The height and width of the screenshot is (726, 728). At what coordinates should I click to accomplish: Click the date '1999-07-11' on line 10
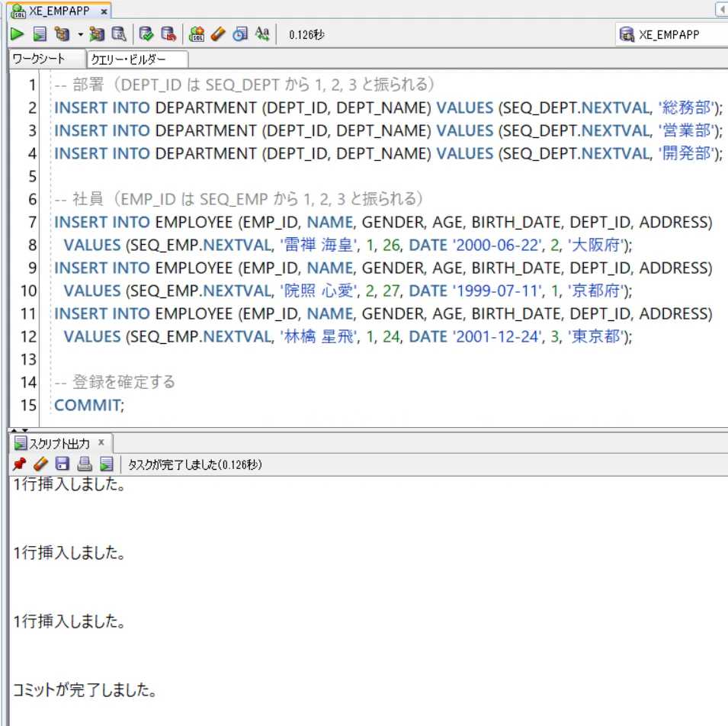[497, 291]
